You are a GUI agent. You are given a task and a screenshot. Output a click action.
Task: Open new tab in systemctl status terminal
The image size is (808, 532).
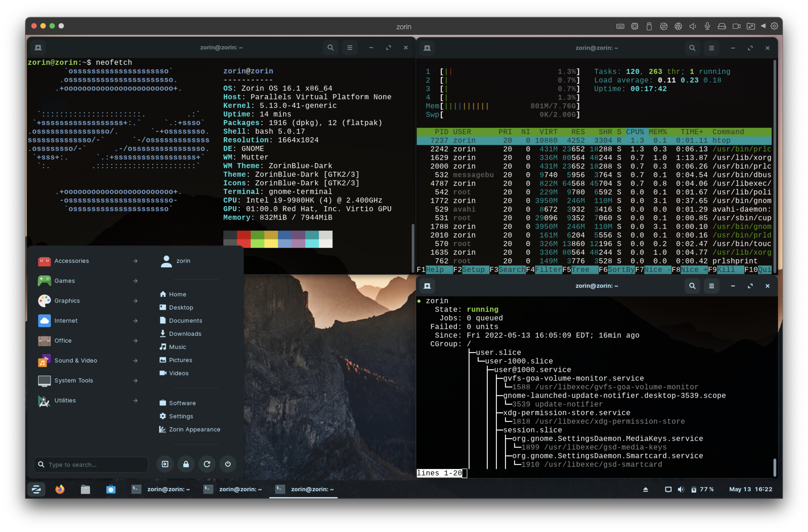pyautogui.click(x=427, y=286)
